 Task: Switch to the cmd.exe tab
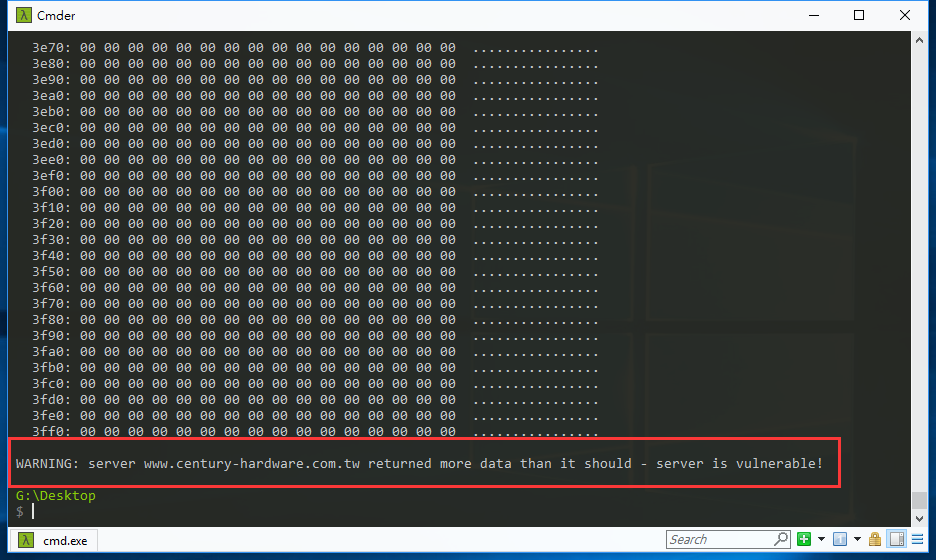click(53, 540)
